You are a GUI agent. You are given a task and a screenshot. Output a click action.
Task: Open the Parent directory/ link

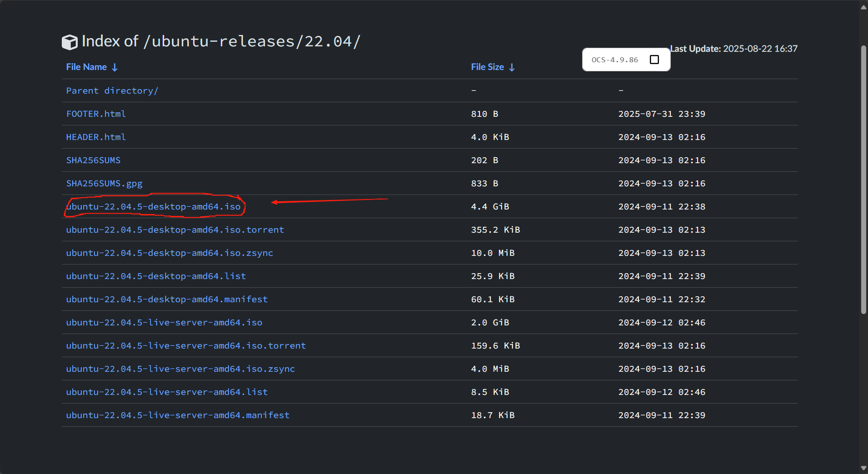[x=112, y=90]
